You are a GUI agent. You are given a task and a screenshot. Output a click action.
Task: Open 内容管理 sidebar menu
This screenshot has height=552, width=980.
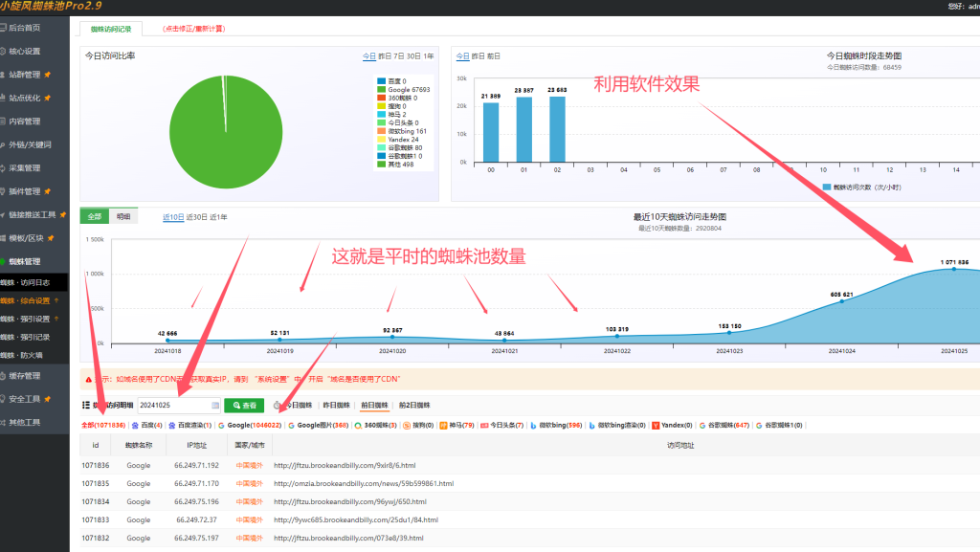(x=24, y=121)
